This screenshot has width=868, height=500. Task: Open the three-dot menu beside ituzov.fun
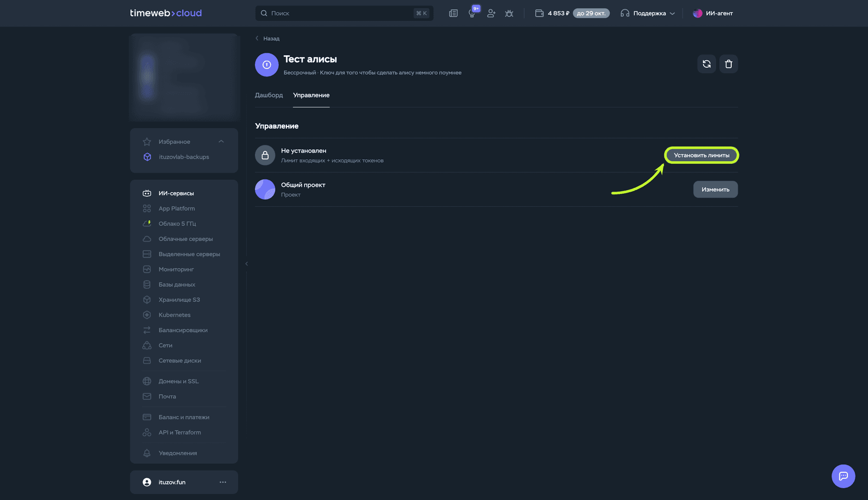coord(223,482)
